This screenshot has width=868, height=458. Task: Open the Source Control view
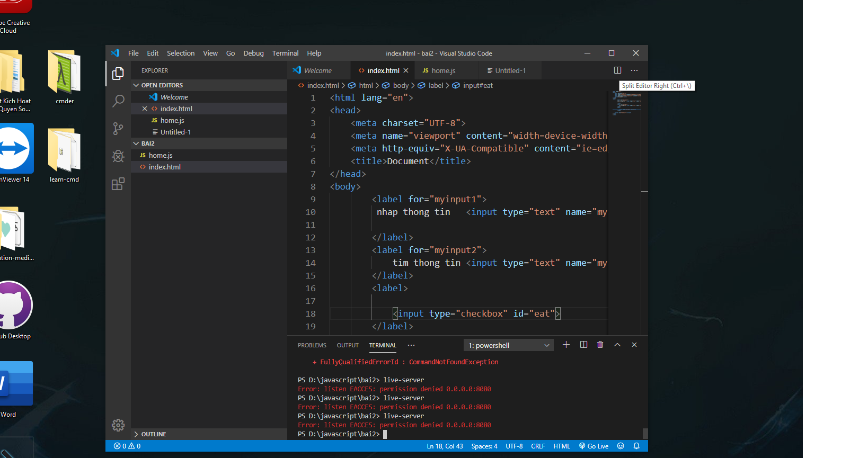tap(118, 128)
